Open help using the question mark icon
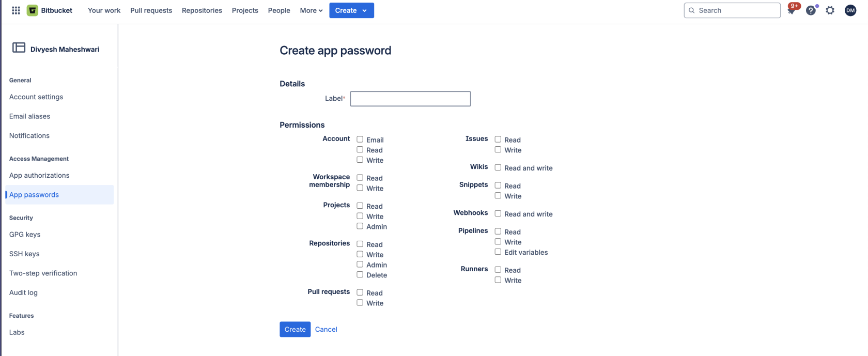This screenshot has height=356, width=868. click(x=811, y=10)
